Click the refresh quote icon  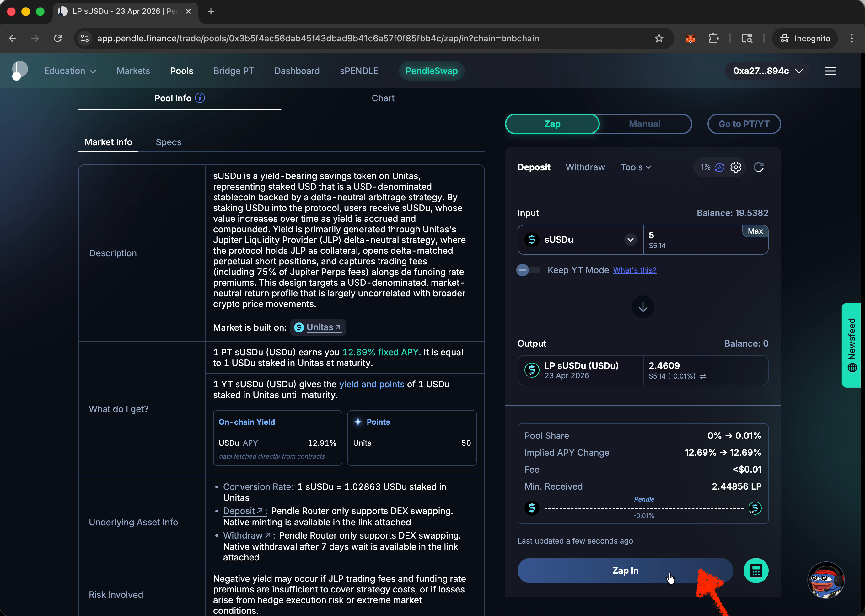pyautogui.click(x=758, y=167)
